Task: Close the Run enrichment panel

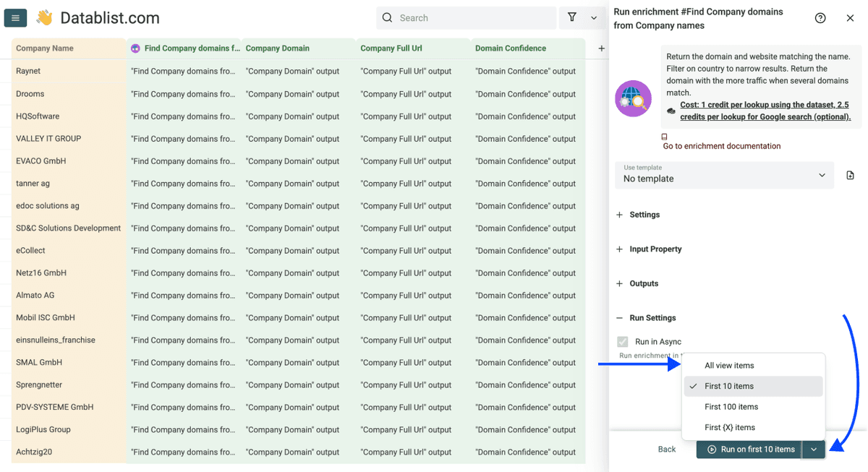Action: coord(850,18)
